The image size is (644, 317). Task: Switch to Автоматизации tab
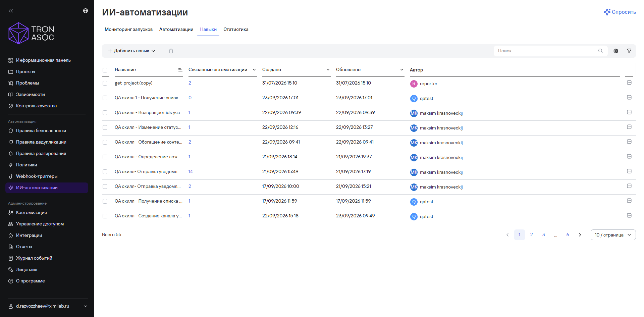point(176,30)
